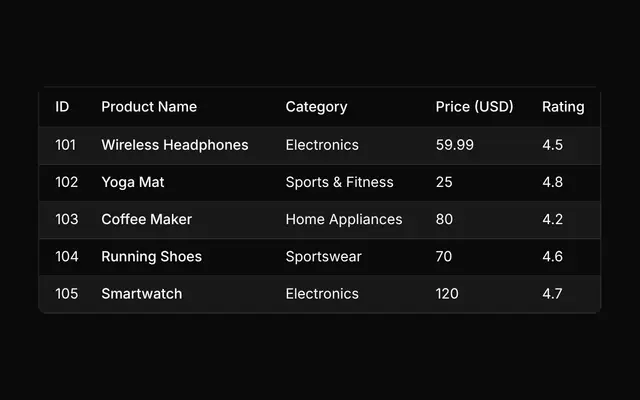Select the Price (USD) column header
The width and height of the screenshot is (640, 400).
point(474,107)
